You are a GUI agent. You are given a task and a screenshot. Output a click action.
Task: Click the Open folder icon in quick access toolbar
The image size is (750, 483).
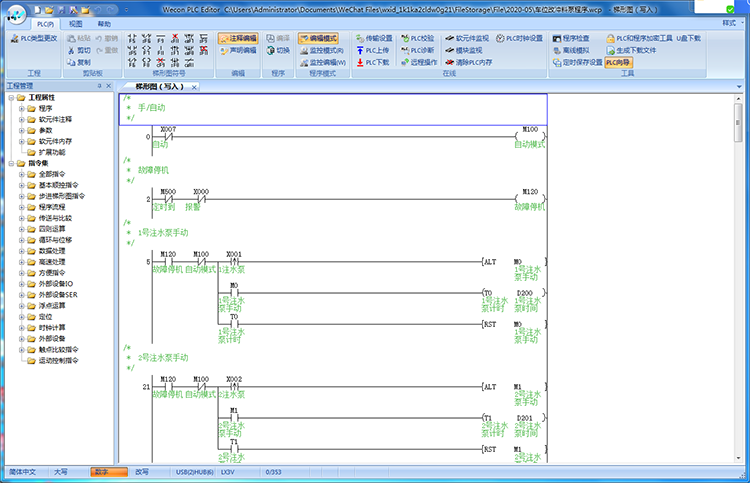pyautogui.click(x=49, y=10)
